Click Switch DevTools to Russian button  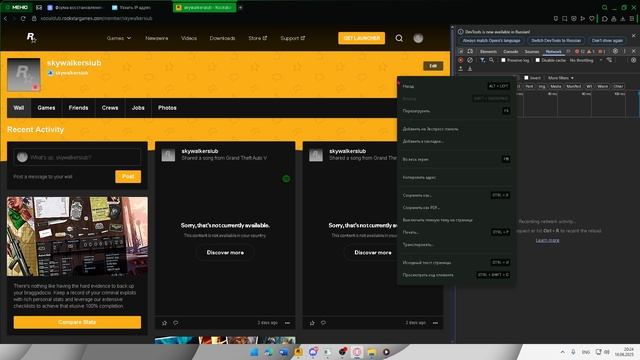coord(556,40)
